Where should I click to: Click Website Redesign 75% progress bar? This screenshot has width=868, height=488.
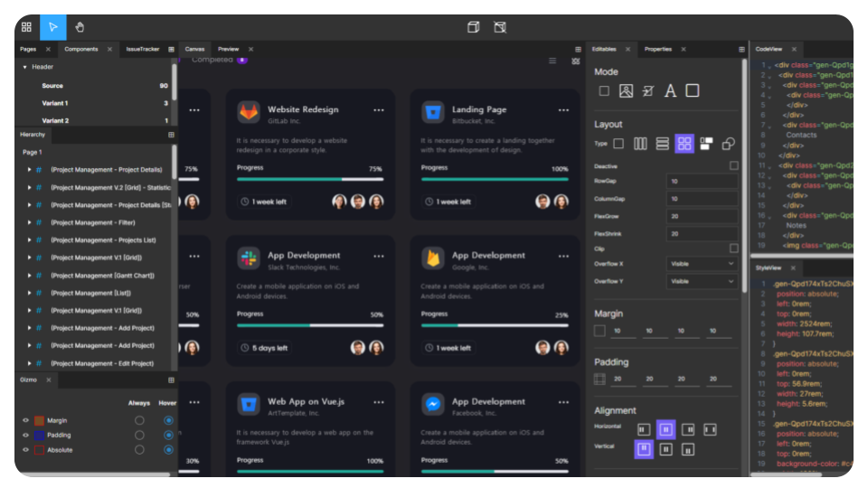coord(310,179)
